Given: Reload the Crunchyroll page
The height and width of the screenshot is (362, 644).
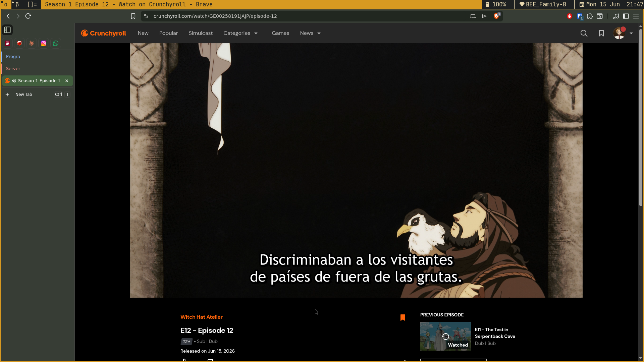Looking at the screenshot, I should click(x=28, y=16).
